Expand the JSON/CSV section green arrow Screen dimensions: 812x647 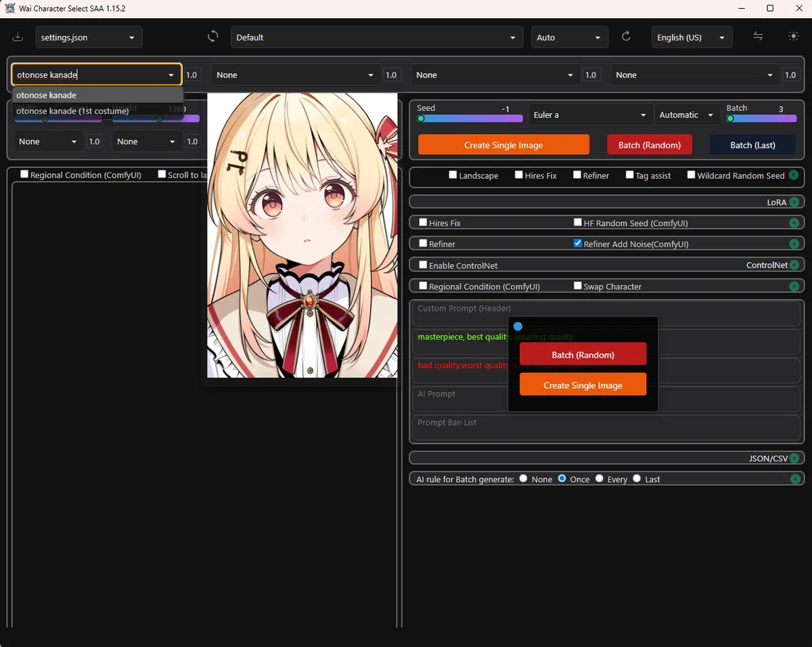[794, 458]
